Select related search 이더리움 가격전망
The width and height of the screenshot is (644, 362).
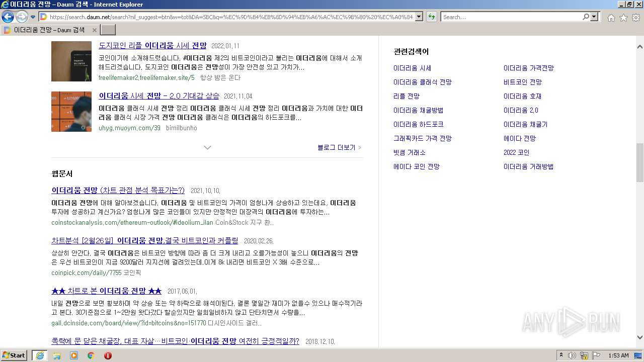click(529, 68)
